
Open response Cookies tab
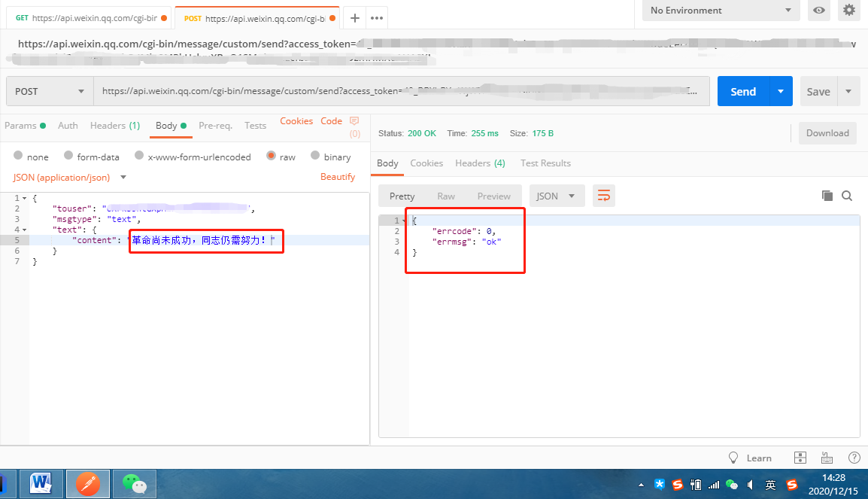426,163
